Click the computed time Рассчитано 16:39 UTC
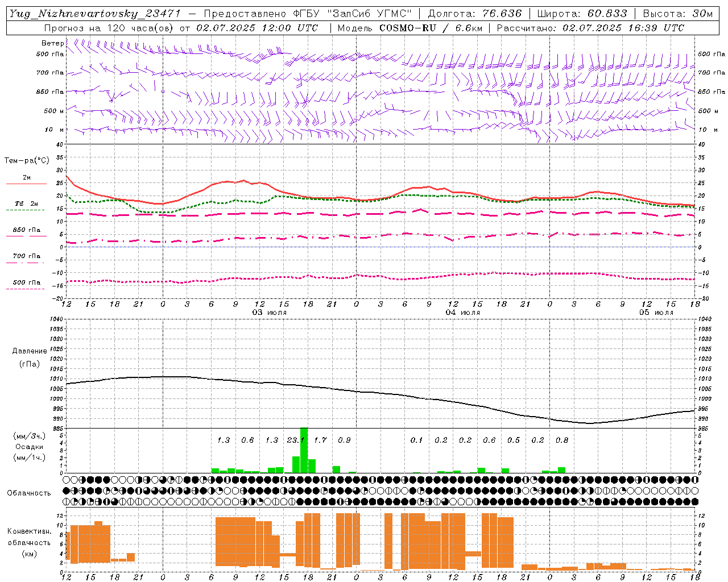The image size is (728, 582). click(x=590, y=28)
